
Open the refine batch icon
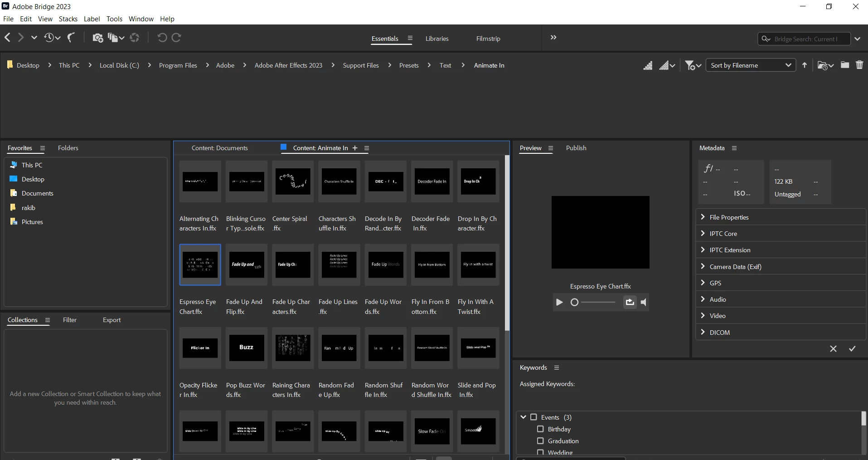[116, 38]
